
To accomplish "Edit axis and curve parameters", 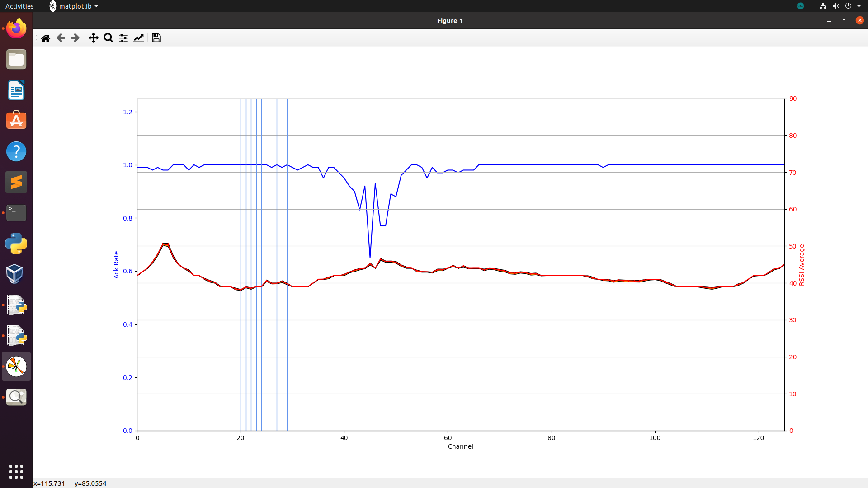I will point(138,38).
